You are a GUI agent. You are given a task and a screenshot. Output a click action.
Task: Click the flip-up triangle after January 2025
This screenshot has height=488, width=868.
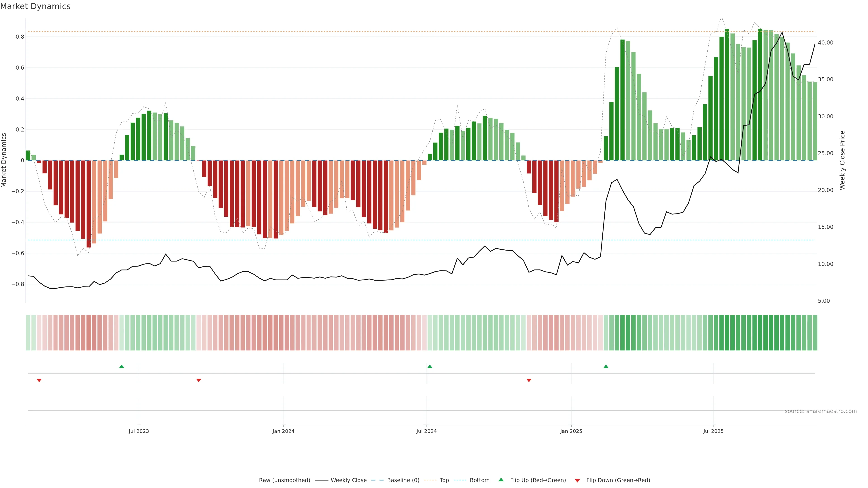point(606,366)
